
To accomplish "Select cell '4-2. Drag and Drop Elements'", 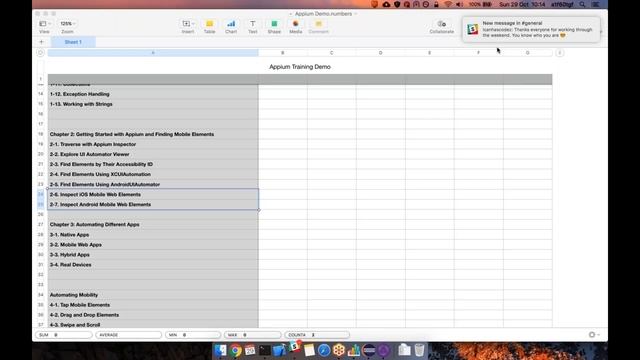I will 153,315.
